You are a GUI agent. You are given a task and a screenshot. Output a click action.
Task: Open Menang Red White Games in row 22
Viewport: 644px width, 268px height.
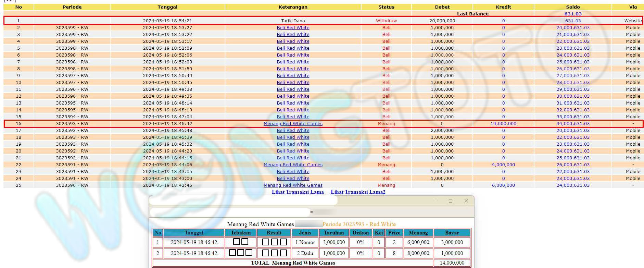tap(293, 165)
